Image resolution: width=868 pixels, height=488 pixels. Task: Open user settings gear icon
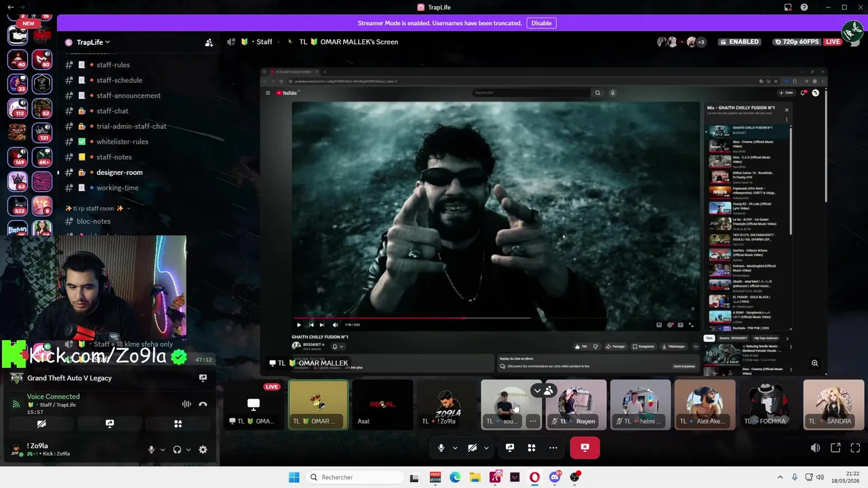(203, 449)
